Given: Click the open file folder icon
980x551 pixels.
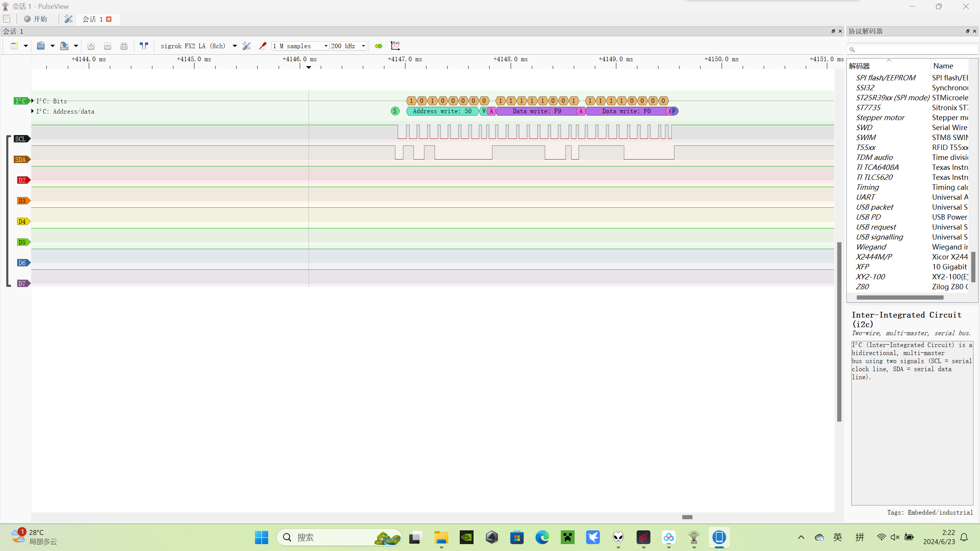Looking at the screenshot, I should tap(41, 46).
